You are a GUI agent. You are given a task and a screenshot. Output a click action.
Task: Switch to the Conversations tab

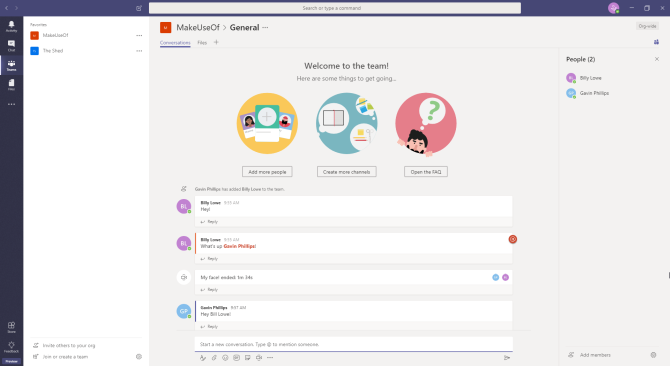pyautogui.click(x=175, y=43)
